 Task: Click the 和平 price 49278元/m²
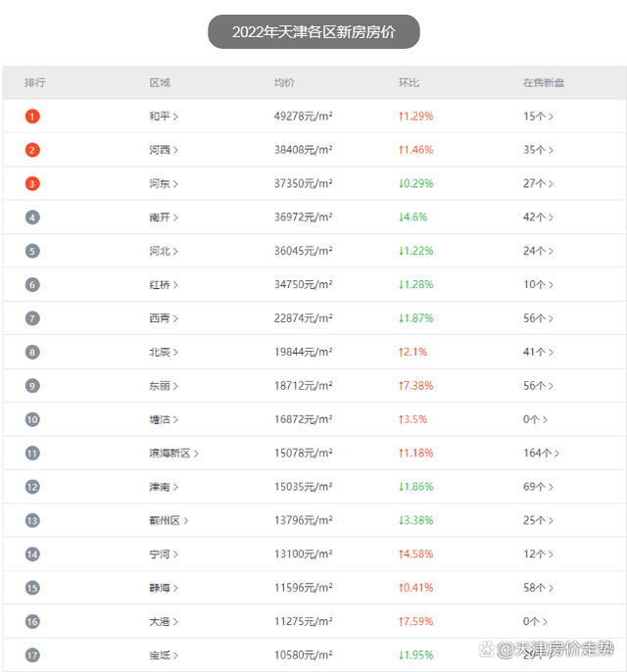tap(303, 117)
